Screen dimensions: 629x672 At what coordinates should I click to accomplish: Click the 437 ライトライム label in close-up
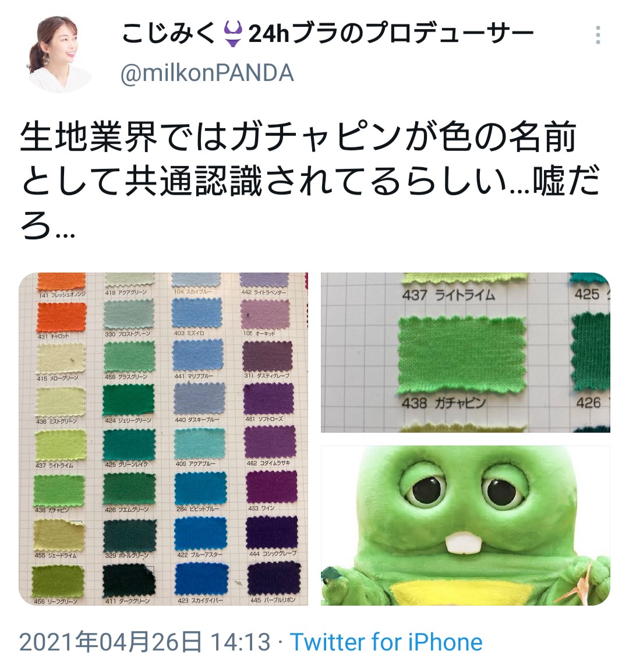click(x=448, y=295)
